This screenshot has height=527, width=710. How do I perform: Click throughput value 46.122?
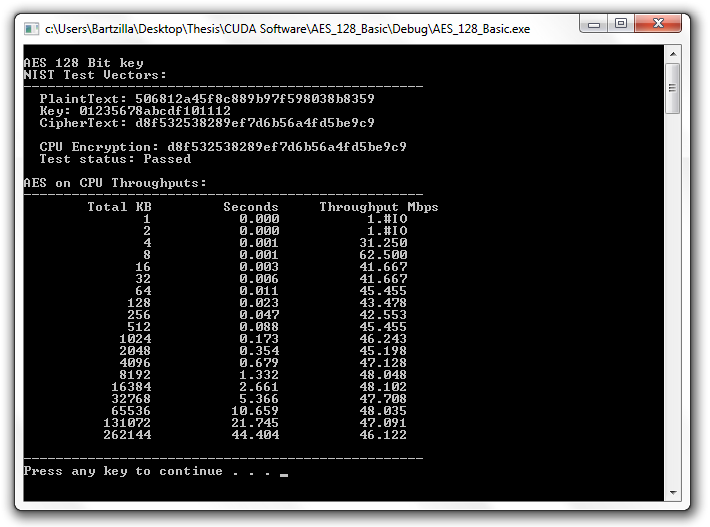coord(383,435)
